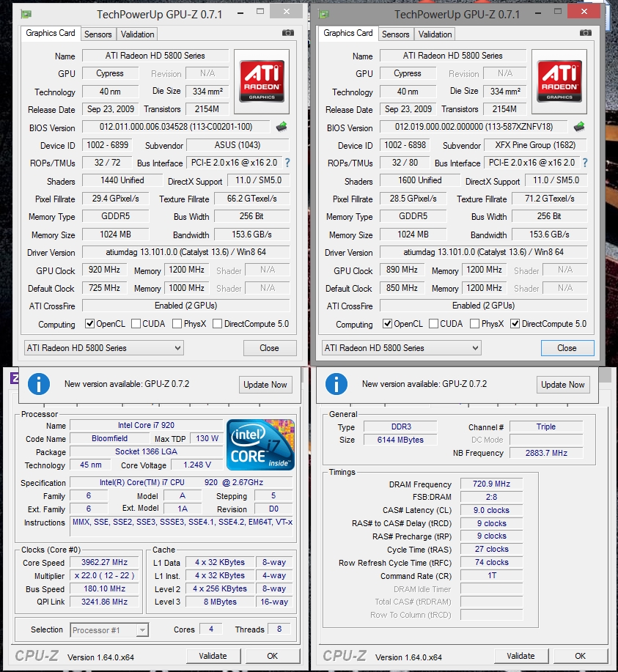Click Update Now in right update notice
Image resolution: width=618 pixels, height=672 pixels.
tap(563, 385)
